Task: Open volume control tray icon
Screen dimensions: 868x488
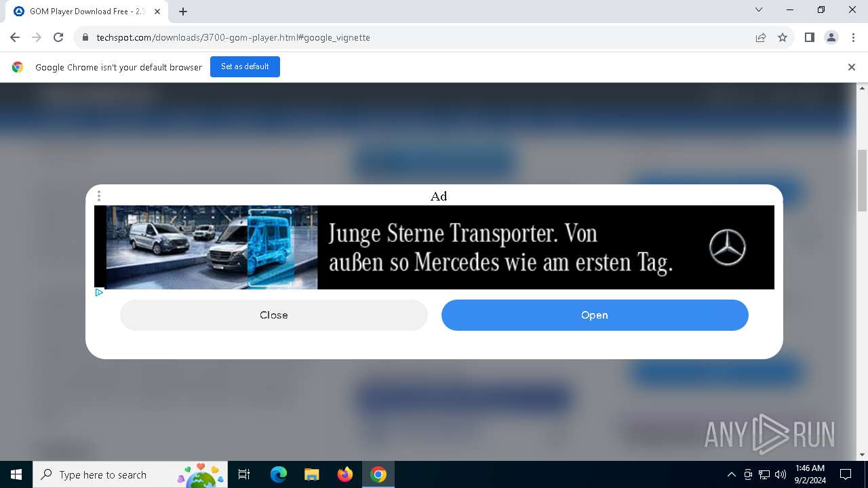Action: click(781, 474)
